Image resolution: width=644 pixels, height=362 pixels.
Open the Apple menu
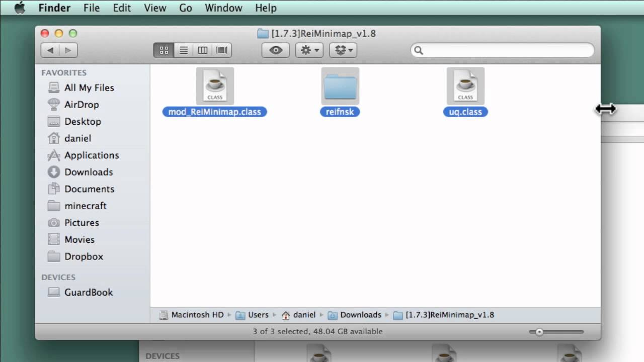pos(20,8)
